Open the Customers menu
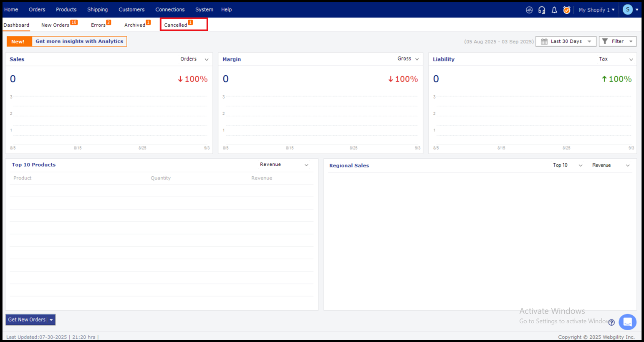 coord(131,10)
